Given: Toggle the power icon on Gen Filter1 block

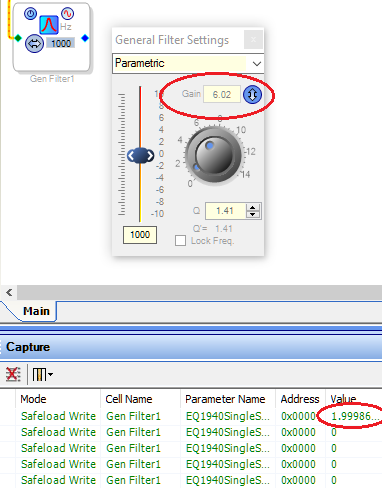Looking at the screenshot, I should (x=31, y=14).
